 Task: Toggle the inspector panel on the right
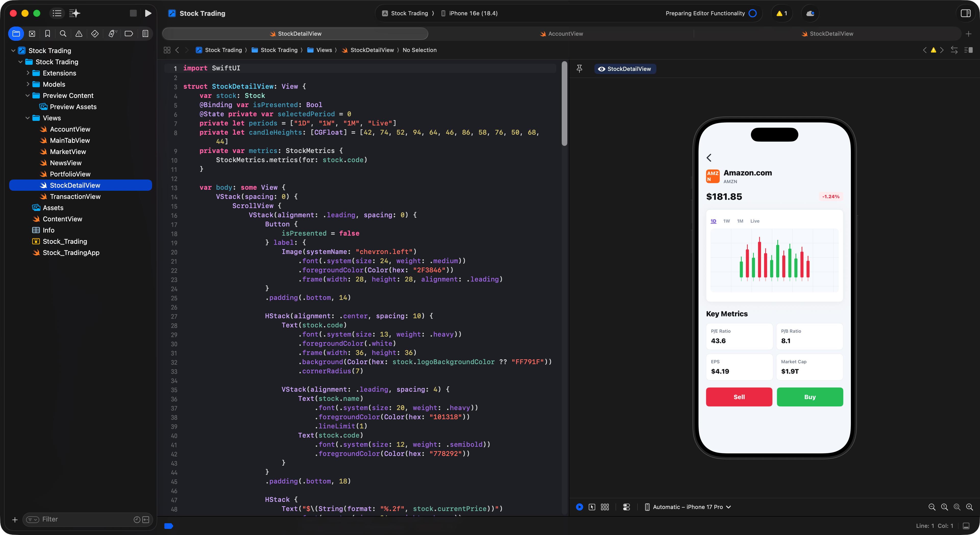pyautogui.click(x=965, y=13)
